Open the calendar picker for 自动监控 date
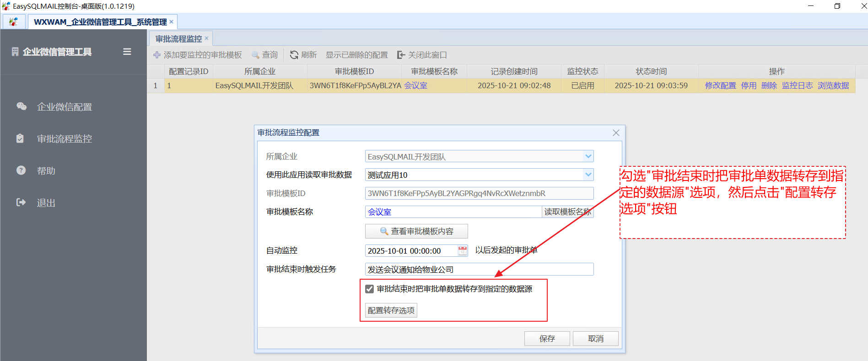868x361 pixels. (x=463, y=250)
